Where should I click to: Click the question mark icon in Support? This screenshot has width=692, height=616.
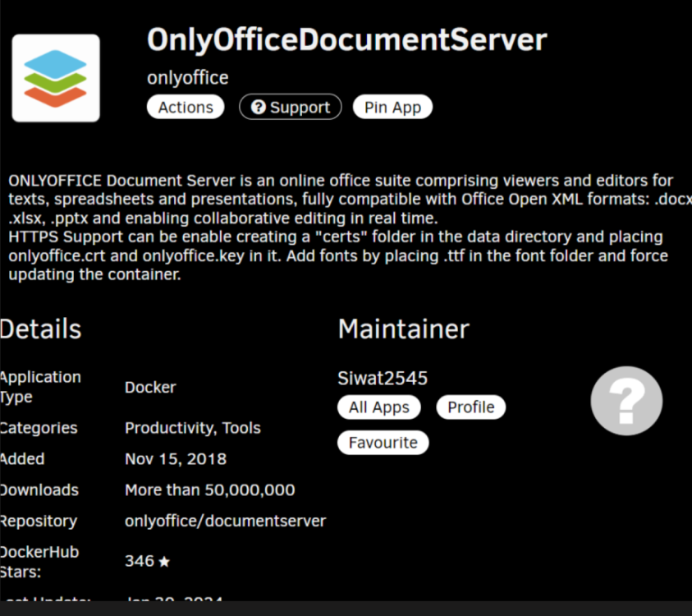(259, 107)
